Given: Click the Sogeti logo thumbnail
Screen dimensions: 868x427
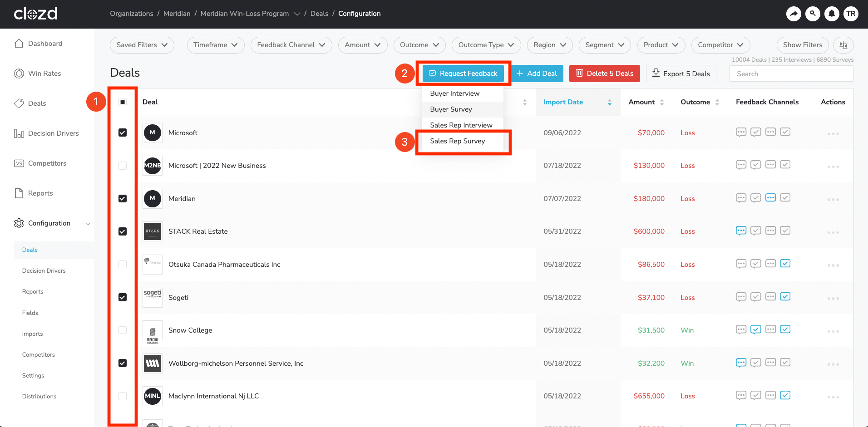Looking at the screenshot, I should coord(153,297).
